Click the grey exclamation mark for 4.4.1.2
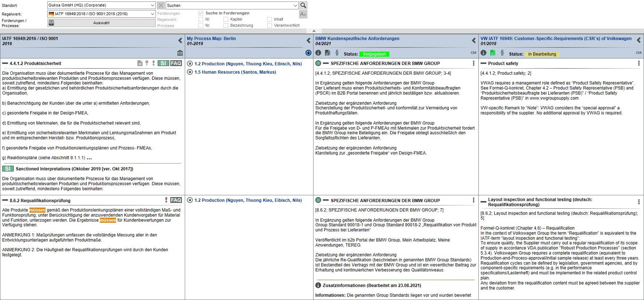 [154, 63]
